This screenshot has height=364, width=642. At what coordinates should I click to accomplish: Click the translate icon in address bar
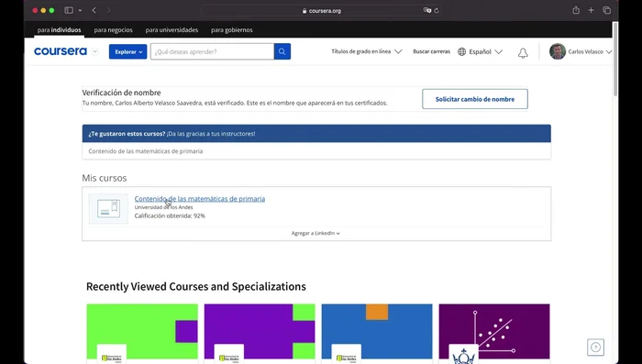427,11
